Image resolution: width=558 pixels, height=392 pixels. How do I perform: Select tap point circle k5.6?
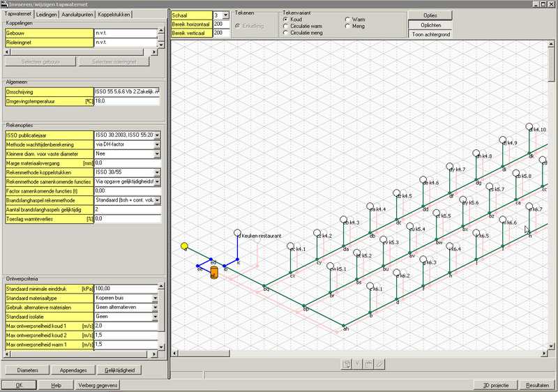[x=463, y=199]
